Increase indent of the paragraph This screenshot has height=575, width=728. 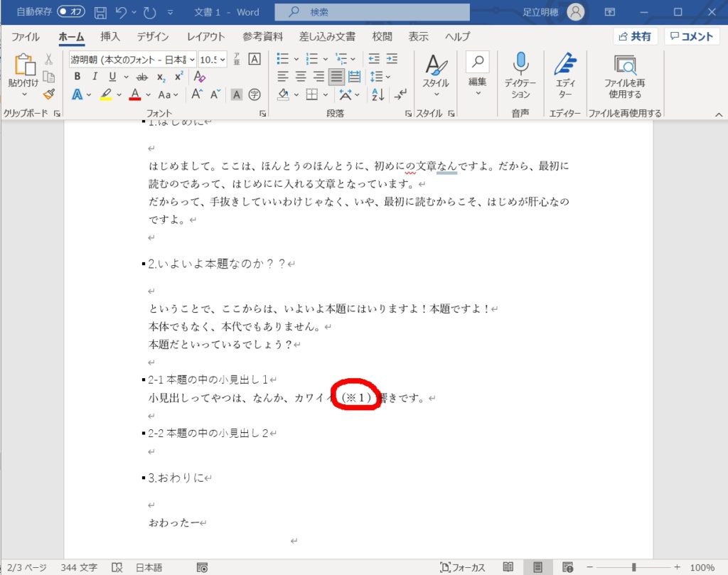(391, 59)
